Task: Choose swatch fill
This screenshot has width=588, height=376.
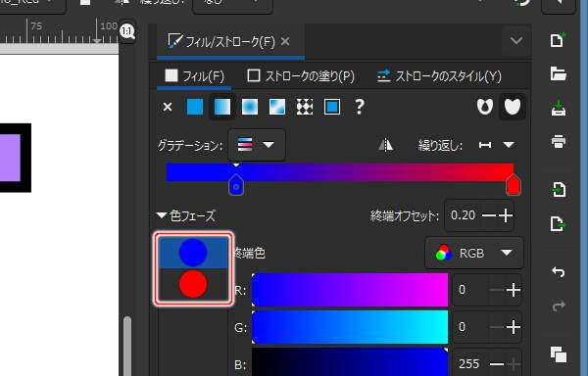Action: click(x=332, y=107)
